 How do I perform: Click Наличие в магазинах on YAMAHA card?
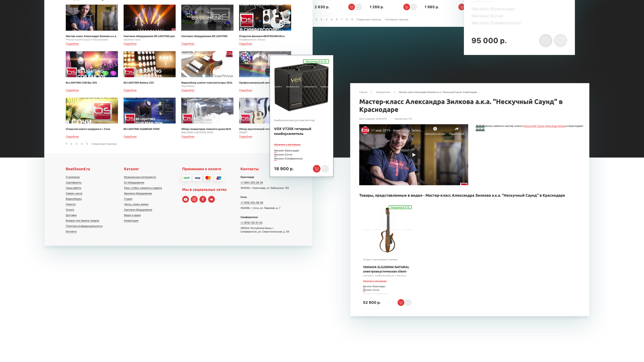coord(375,281)
